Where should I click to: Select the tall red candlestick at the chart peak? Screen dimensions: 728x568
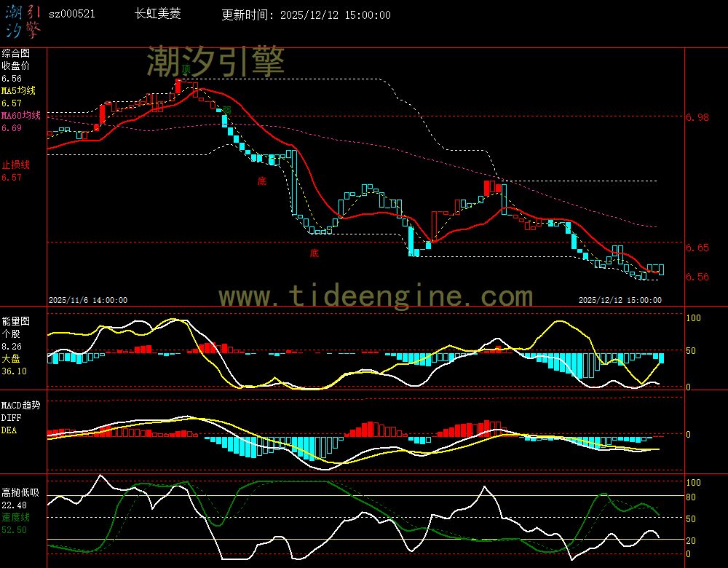click(177, 86)
